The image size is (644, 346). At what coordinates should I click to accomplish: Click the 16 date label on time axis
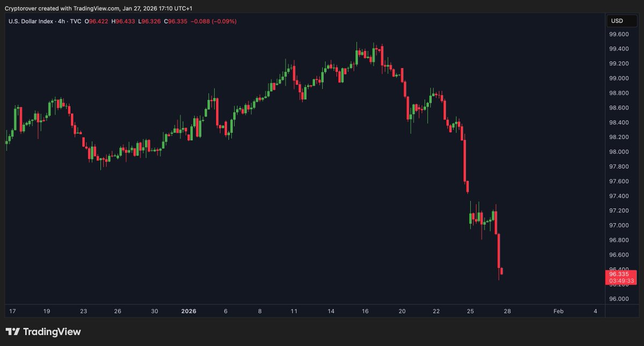365,311
